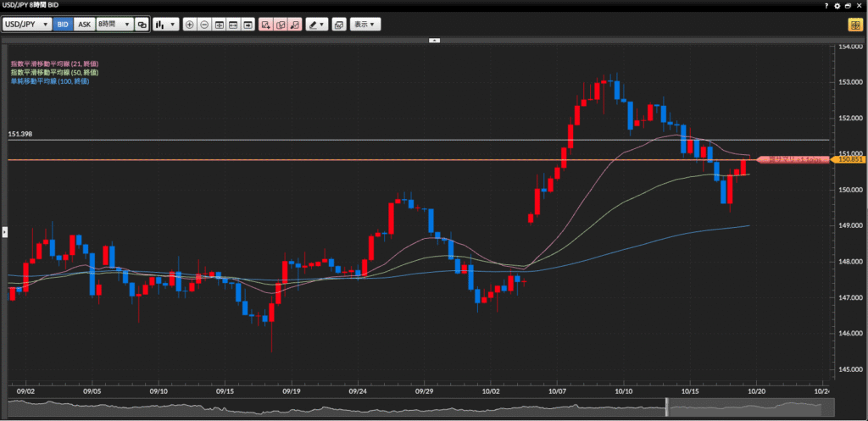Open the pencil drawing tools menu
The image size is (868, 421).
(316, 25)
